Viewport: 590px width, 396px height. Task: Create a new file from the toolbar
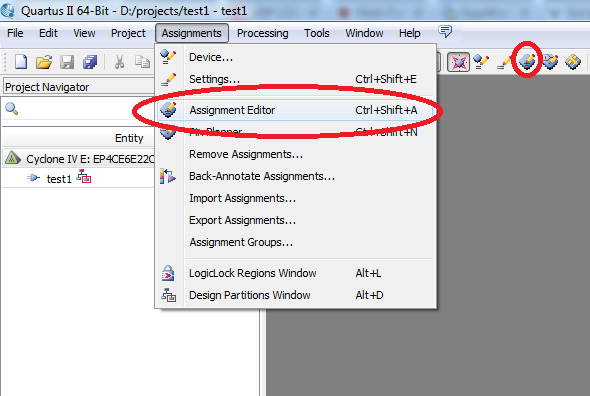tap(21, 62)
